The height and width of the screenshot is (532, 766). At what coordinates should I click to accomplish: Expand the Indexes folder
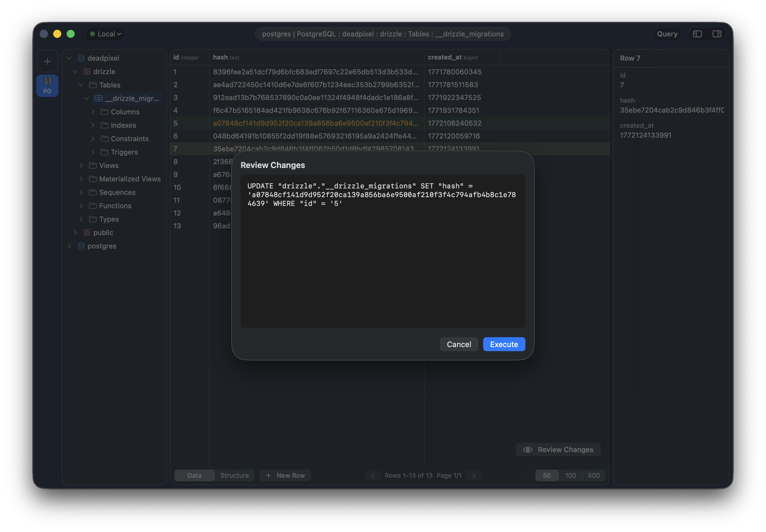[93, 125]
